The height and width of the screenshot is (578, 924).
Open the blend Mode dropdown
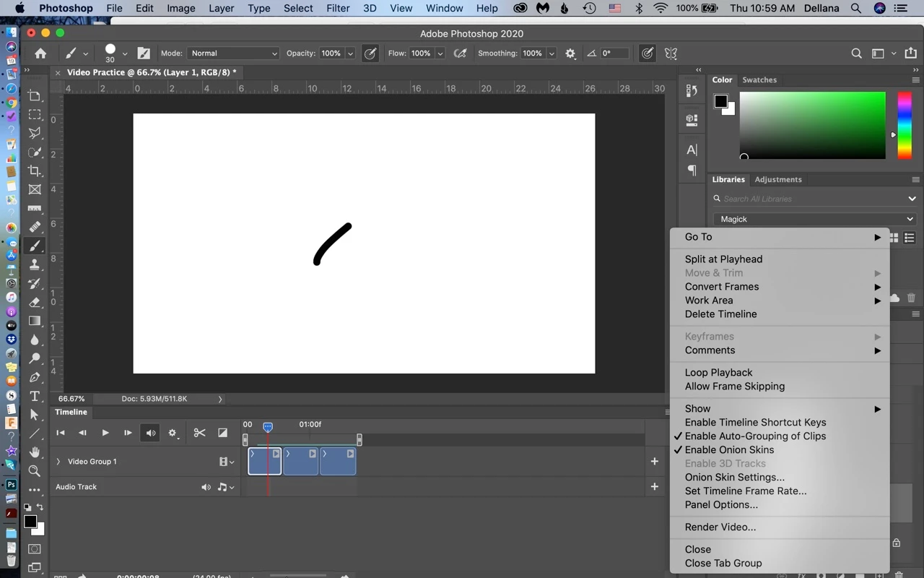[233, 53]
